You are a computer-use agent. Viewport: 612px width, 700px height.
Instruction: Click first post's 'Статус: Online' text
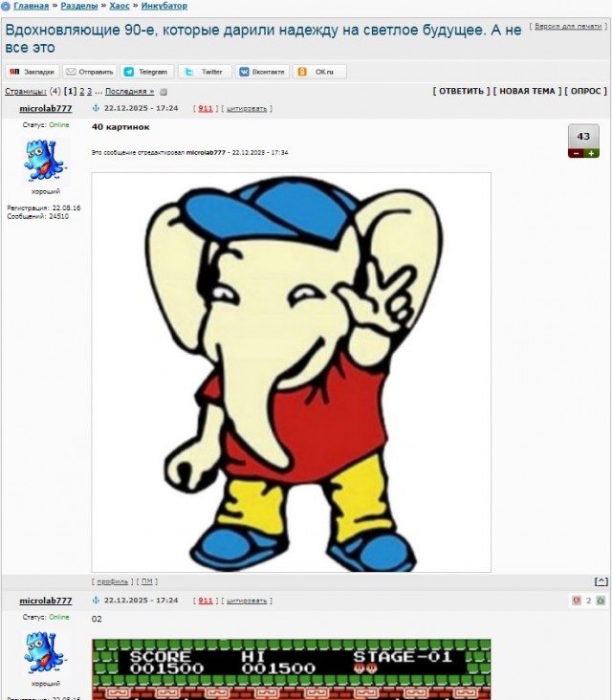pyautogui.click(x=46, y=125)
